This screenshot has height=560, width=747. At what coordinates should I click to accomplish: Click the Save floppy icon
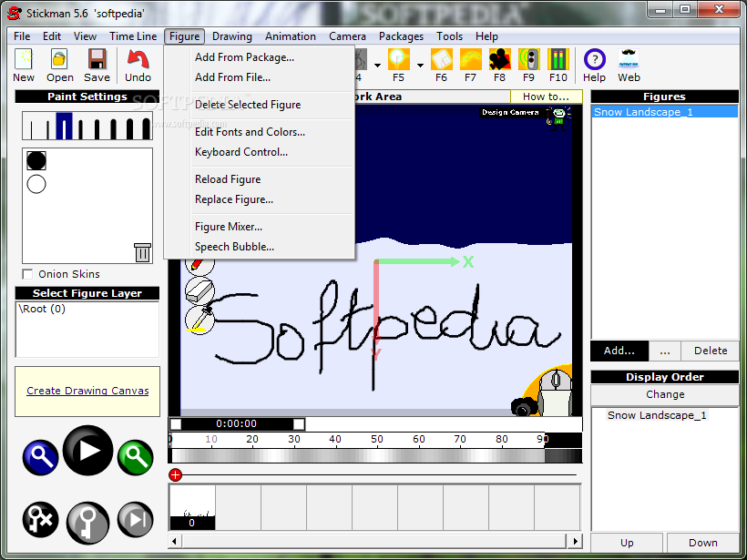point(97,59)
